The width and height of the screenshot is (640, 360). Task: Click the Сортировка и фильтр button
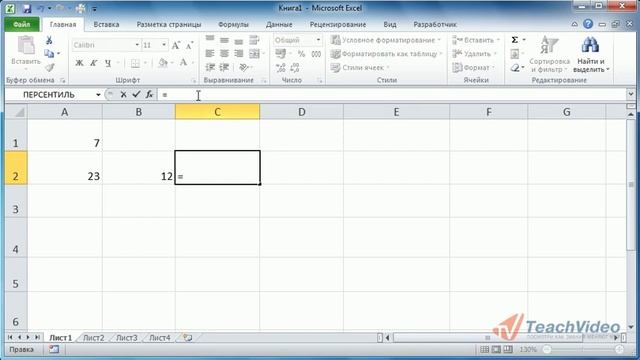[x=549, y=54]
